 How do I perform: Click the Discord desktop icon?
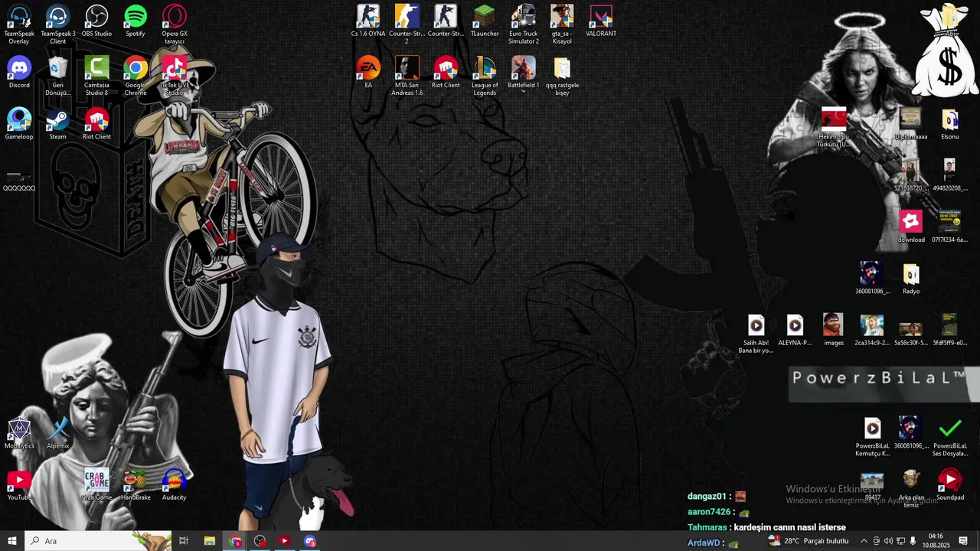[19, 73]
